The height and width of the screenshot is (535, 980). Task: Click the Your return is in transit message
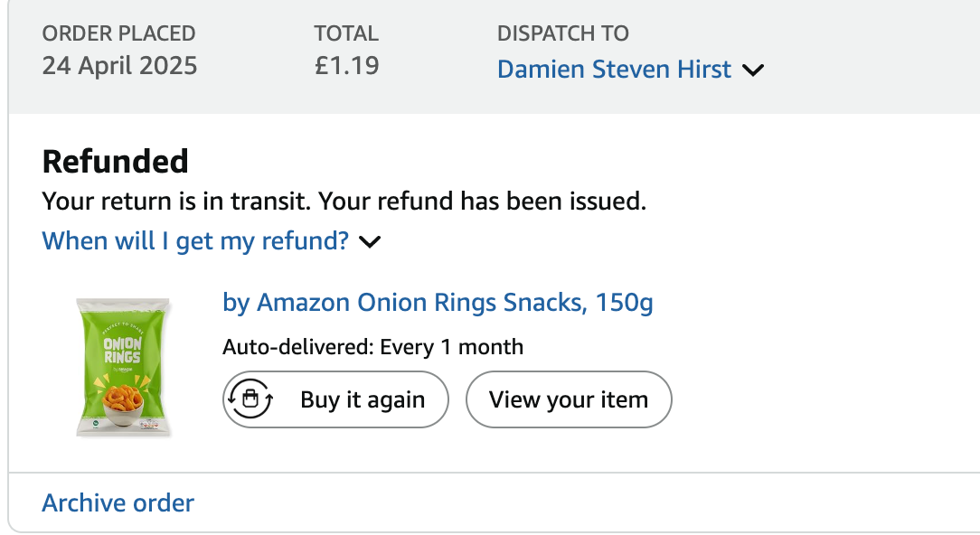(176, 202)
